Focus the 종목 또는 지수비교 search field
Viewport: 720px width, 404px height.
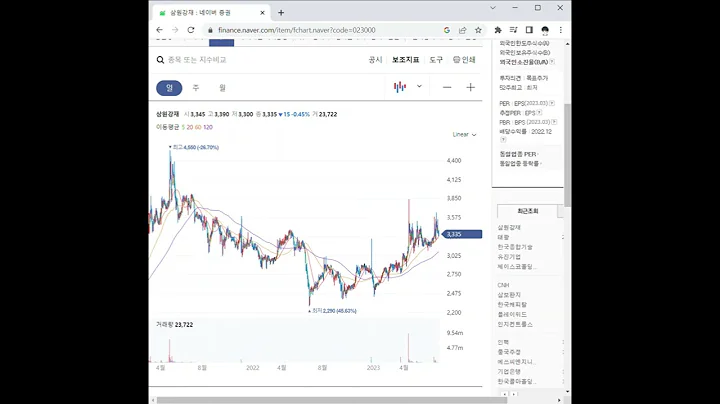pyautogui.click(x=197, y=60)
